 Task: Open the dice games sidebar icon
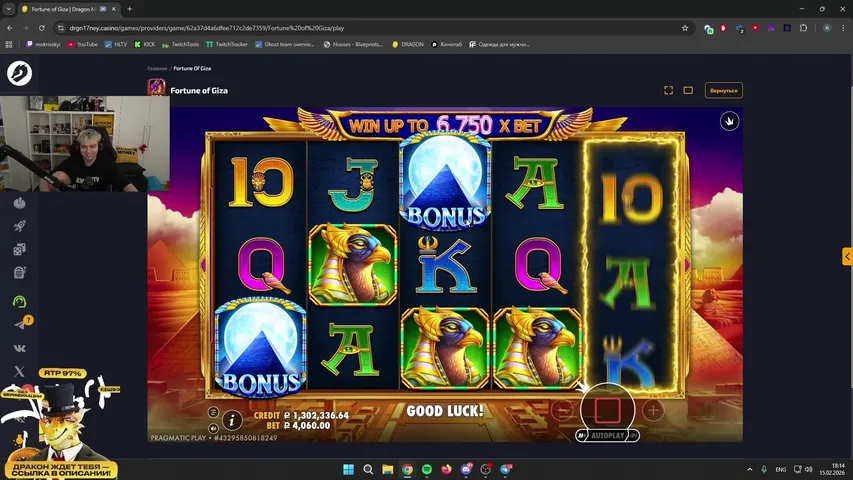(19, 249)
